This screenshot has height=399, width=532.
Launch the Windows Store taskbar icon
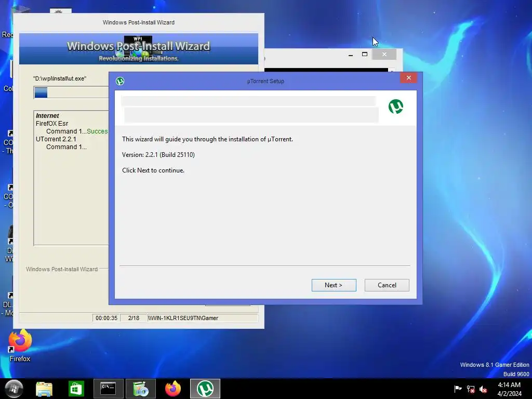[x=76, y=389]
